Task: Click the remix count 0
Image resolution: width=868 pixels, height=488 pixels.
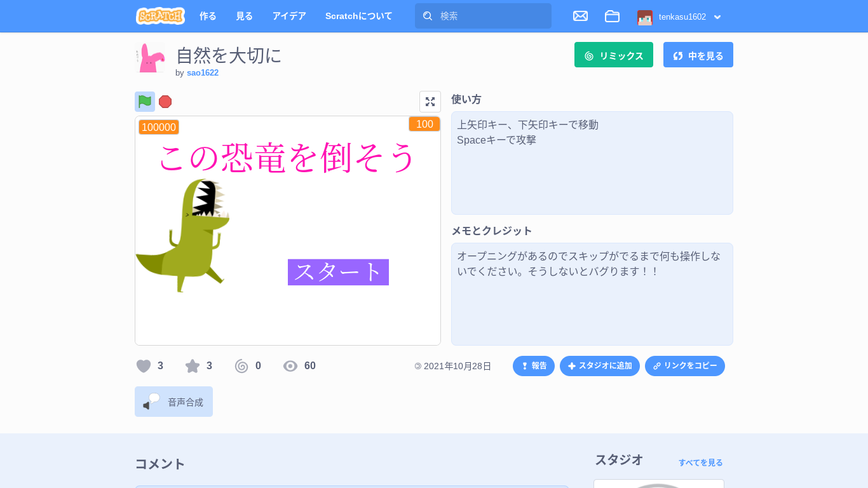Action: tap(258, 366)
